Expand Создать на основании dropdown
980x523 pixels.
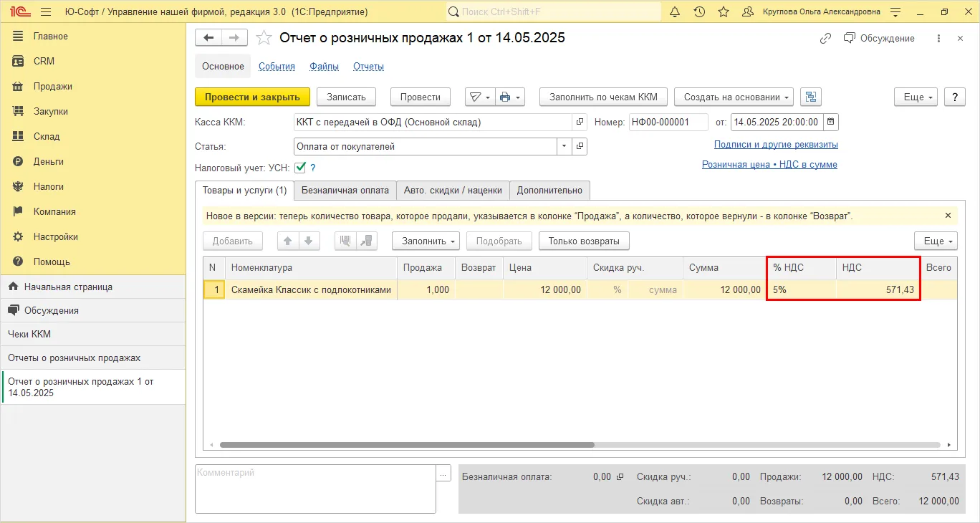click(x=734, y=97)
